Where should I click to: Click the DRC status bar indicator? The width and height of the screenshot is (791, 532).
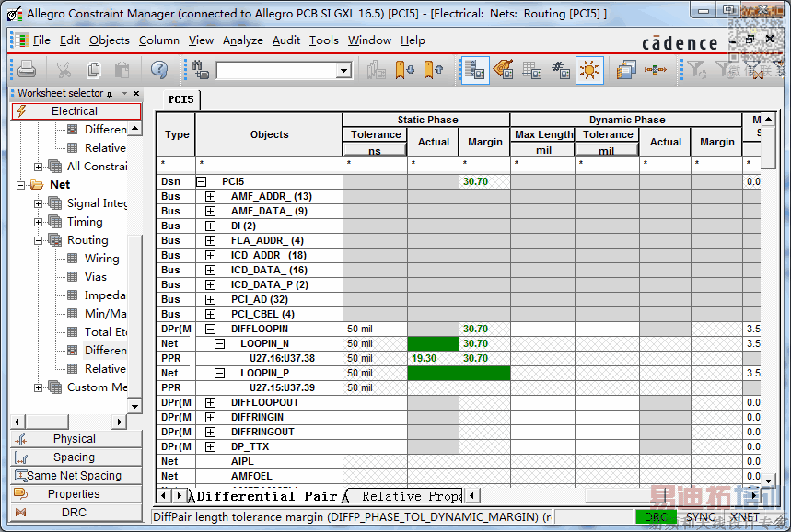[656, 517]
